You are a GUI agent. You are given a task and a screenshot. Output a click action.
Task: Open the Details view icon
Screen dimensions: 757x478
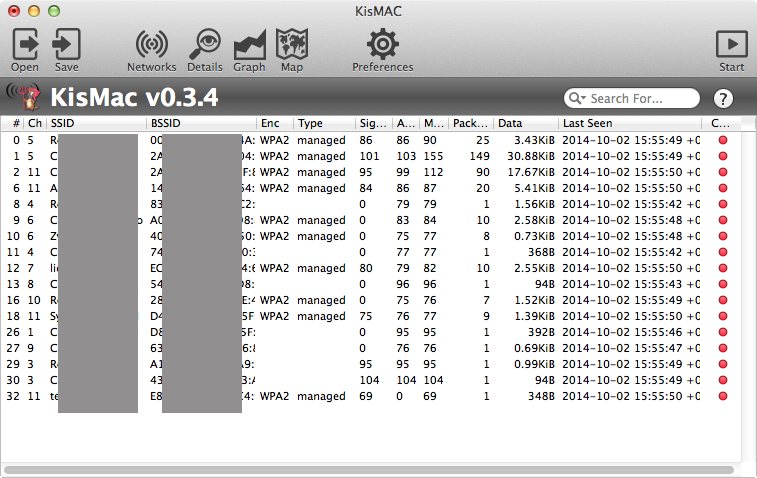(x=205, y=44)
